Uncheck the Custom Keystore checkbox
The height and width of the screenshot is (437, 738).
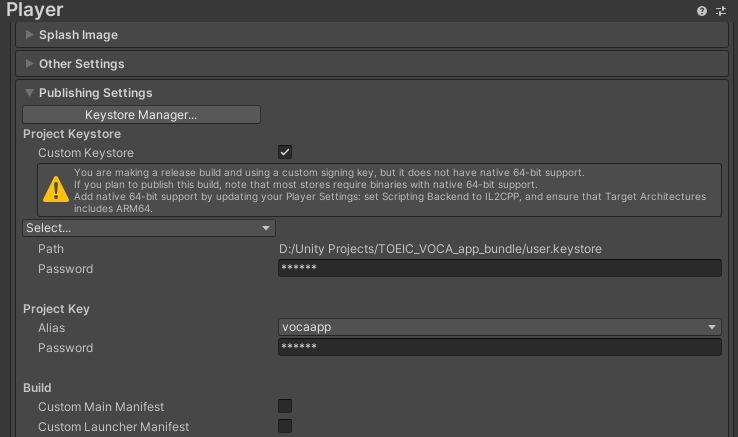[285, 152]
